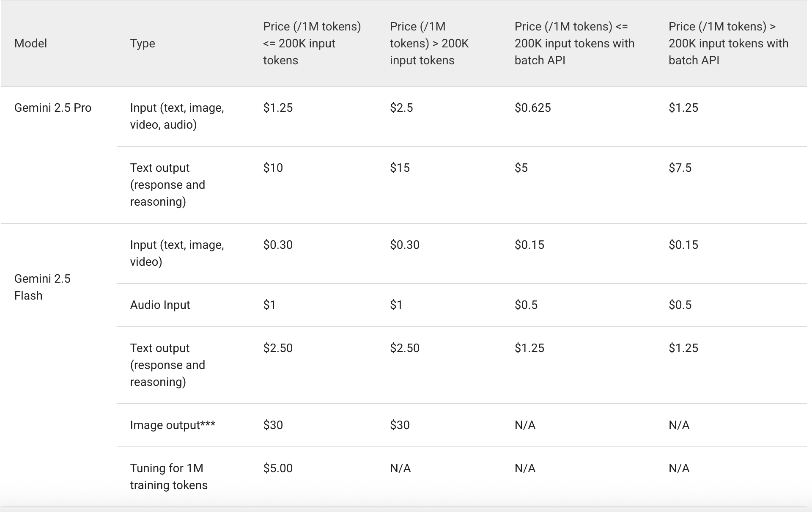The height and width of the screenshot is (512, 812).
Task: Select non-batch header "Price (/1M tokens) > 200K input tokens"
Action: click(x=429, y=44)
